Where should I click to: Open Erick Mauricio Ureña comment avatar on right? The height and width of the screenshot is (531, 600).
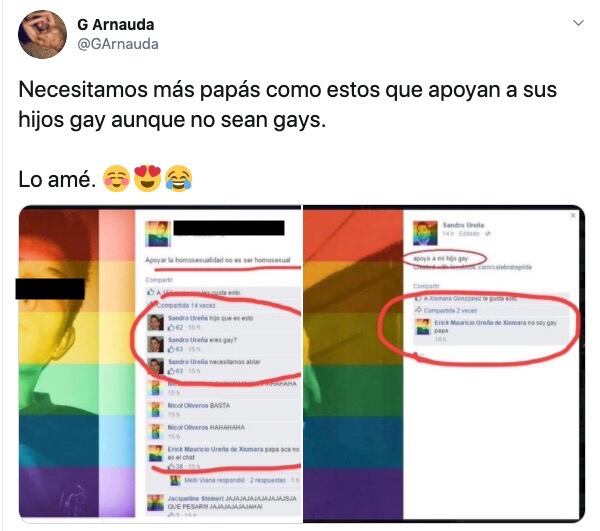click(423, 327)
